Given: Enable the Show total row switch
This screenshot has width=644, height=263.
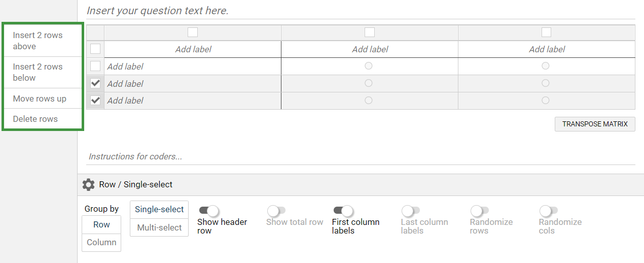Looking at the screenshot, I should (x=276, y=210).
